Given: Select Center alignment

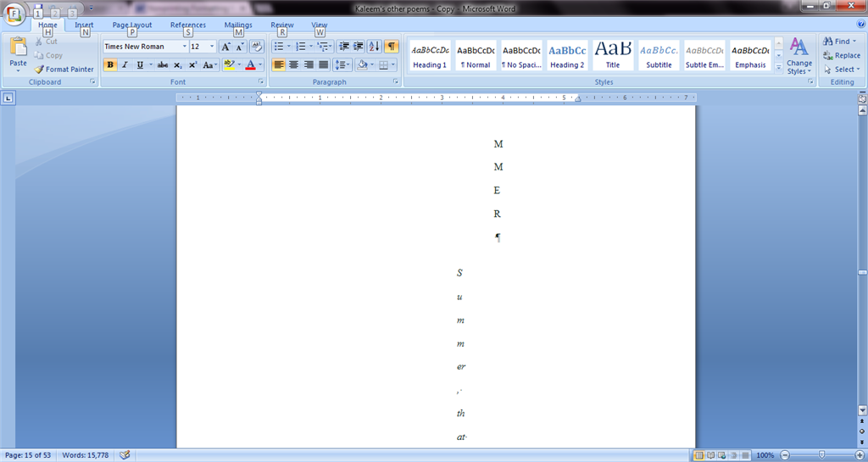Looking at the screenshot, I should click(294, 64).
